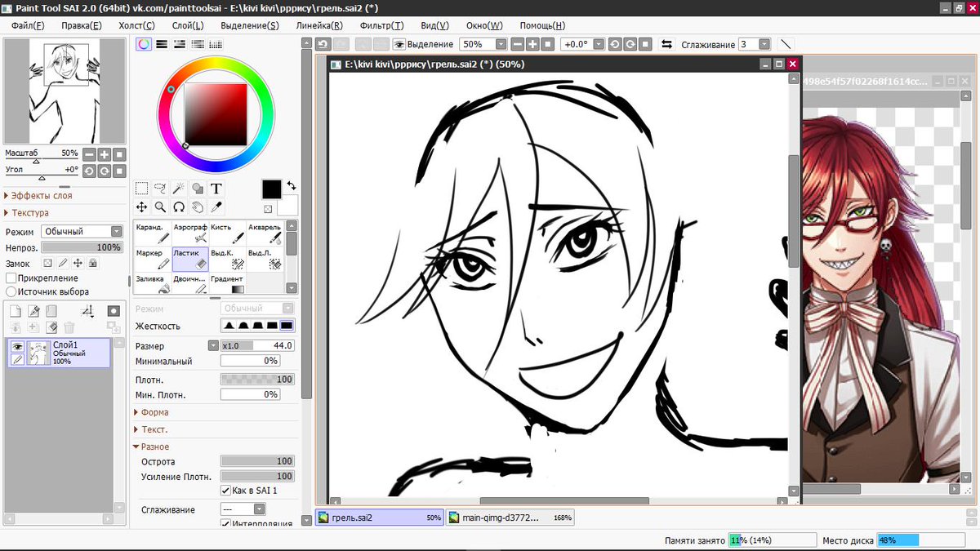Choose the rotate view tool
The height and width of the screenshot is (551, 980).
coord(179,207)
